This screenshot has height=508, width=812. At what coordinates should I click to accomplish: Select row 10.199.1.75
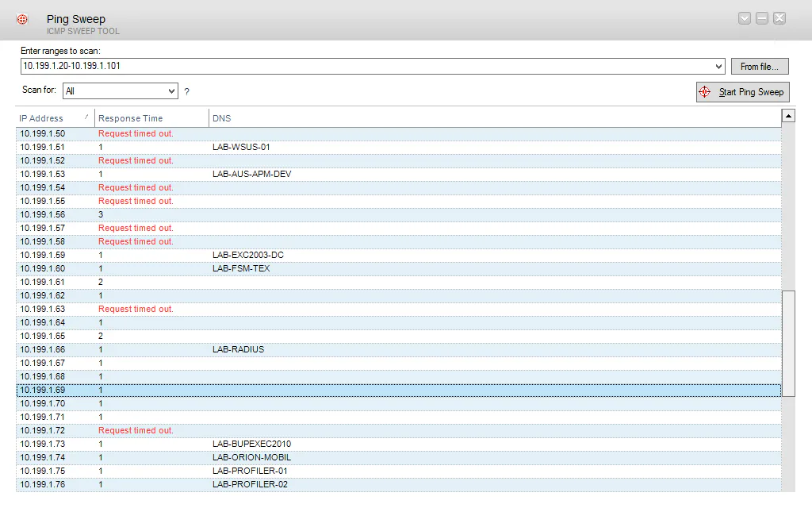pos(398,471)
